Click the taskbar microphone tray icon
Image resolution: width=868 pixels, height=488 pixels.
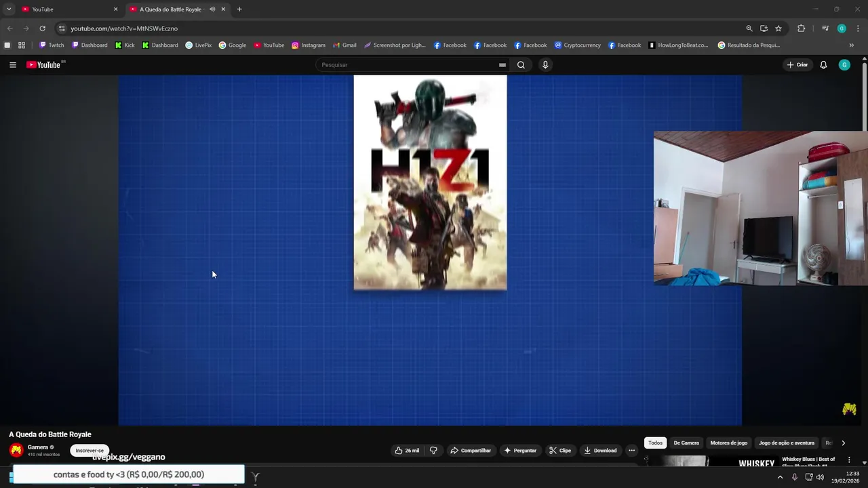795,477
